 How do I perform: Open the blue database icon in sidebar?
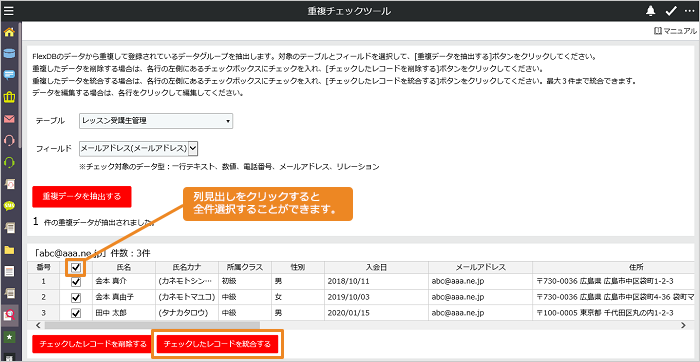pyautogui.click(x=9, y=54)
